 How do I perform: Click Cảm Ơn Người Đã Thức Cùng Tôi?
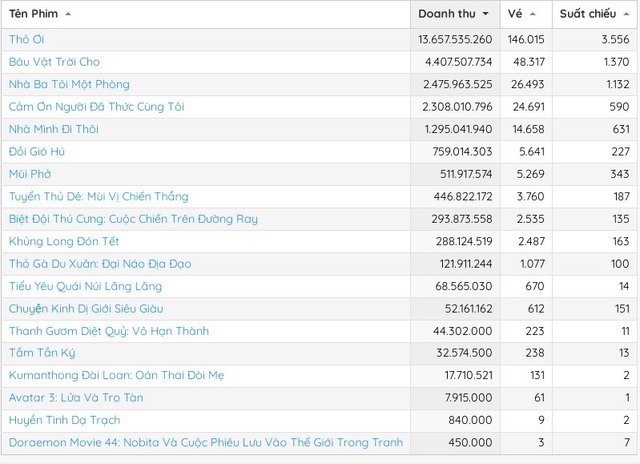pos(96,107)
